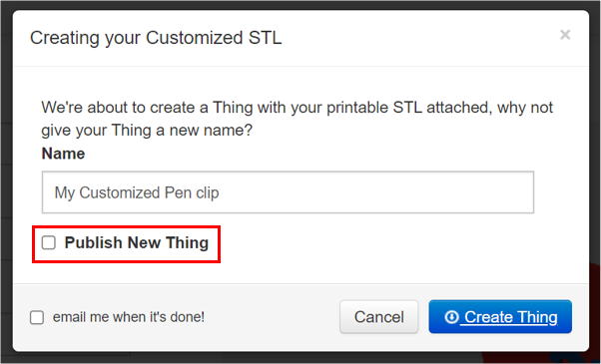Click blank white area right of Publish option
Image resolution: width=601 pixels, height=364 pixels.
(x=383, y=245)
